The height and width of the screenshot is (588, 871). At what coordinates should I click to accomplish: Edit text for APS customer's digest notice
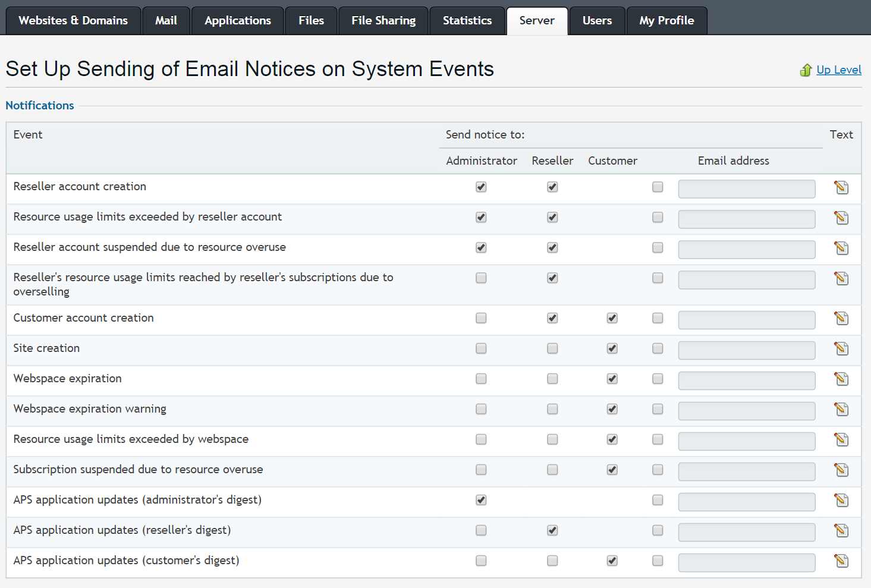click(x=841, y=561)
